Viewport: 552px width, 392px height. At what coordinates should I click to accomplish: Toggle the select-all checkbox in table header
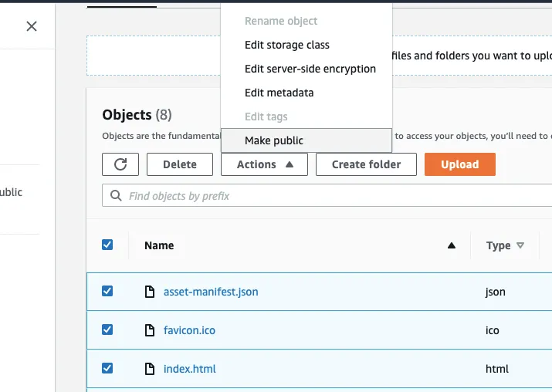[107, 245]
